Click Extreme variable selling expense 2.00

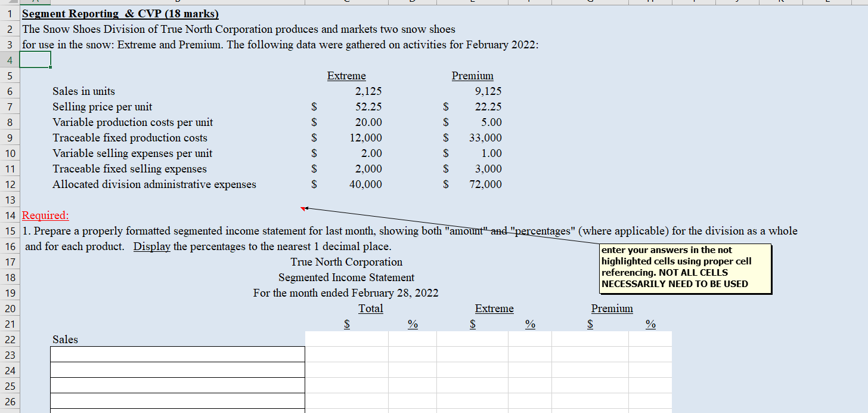click(372, 153)
